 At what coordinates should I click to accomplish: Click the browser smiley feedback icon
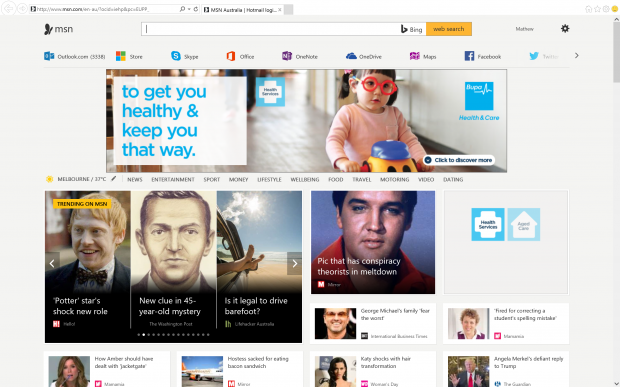pyautogui.click(x=615, y=9)
